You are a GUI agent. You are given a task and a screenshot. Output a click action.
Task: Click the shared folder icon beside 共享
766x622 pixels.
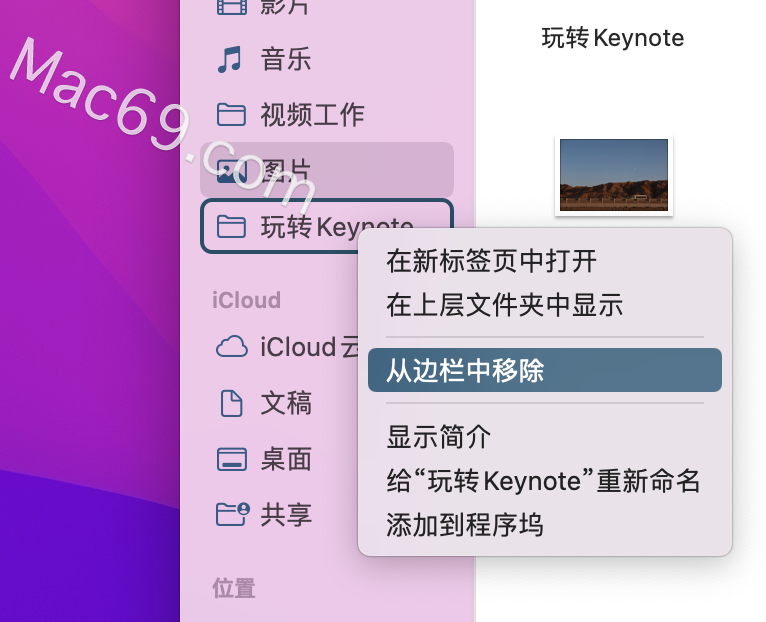click(233, 515)
